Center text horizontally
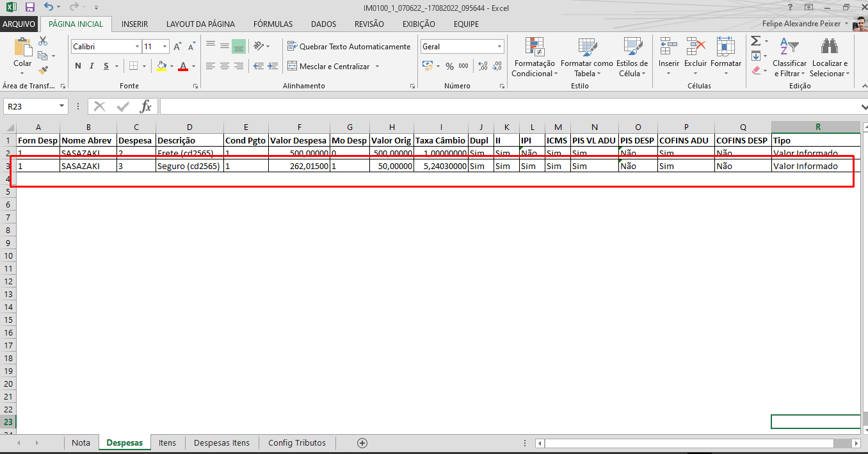The width and height of the screenshot is (868, 454). coord(225,66)
